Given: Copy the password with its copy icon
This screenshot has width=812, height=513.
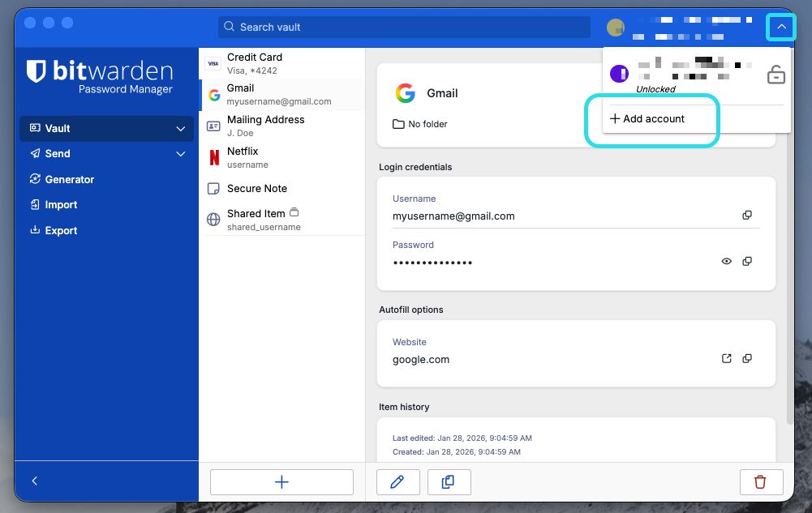Looking at the screenshot, I should click(x=747, y=261).
